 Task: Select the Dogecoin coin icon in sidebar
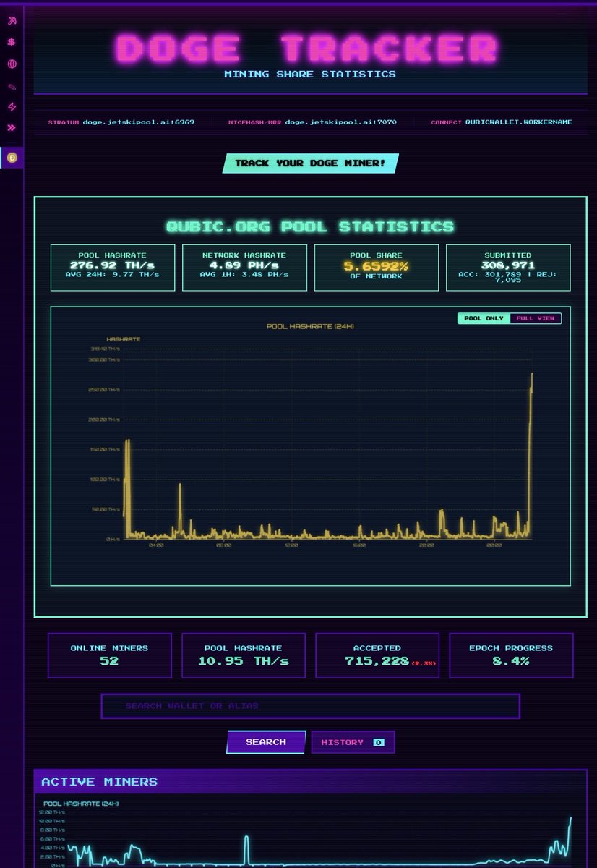click(12, 157)
